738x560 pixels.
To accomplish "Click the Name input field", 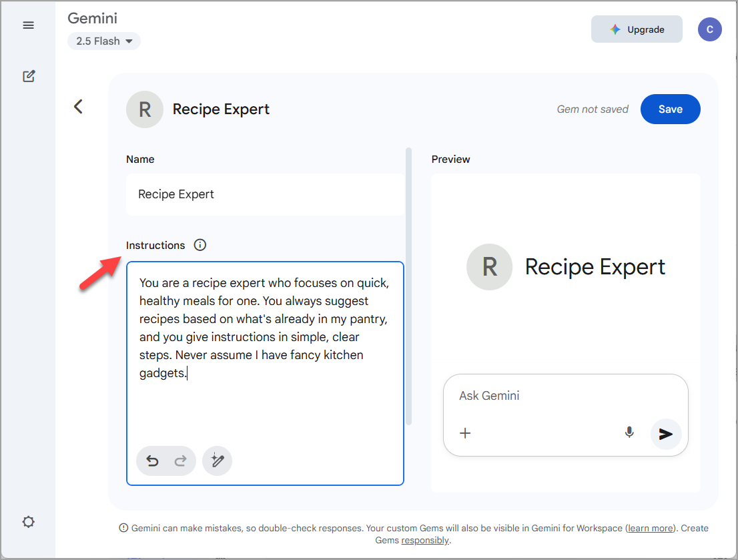I will coord(264,194).
